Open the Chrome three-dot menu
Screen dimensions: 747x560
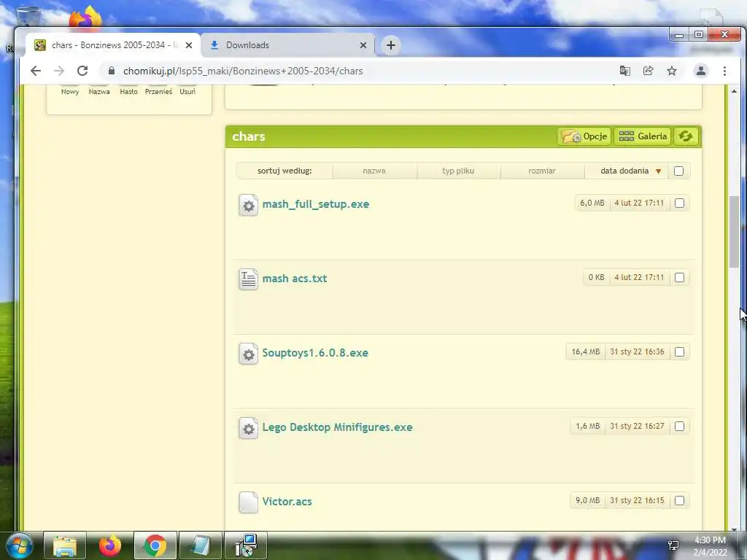724,71
